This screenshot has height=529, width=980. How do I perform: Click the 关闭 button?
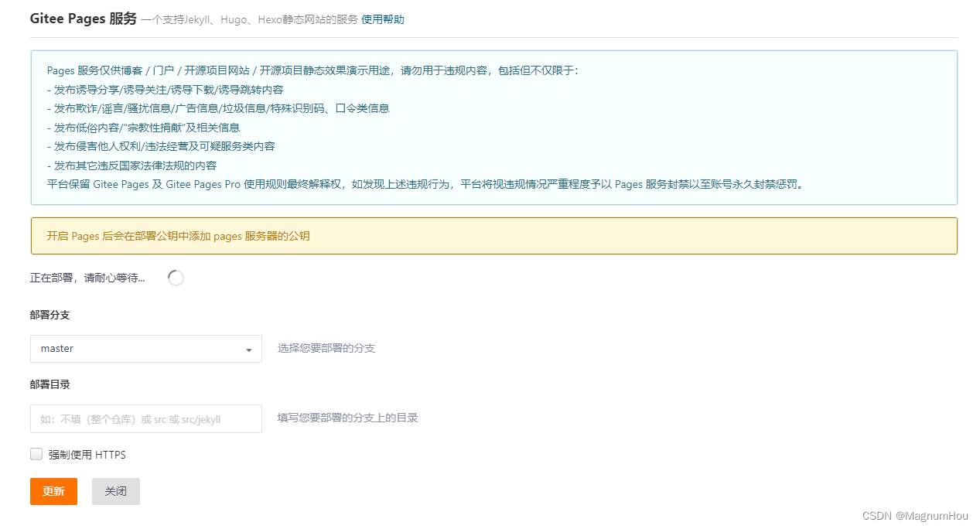click(x=115, y=491)
